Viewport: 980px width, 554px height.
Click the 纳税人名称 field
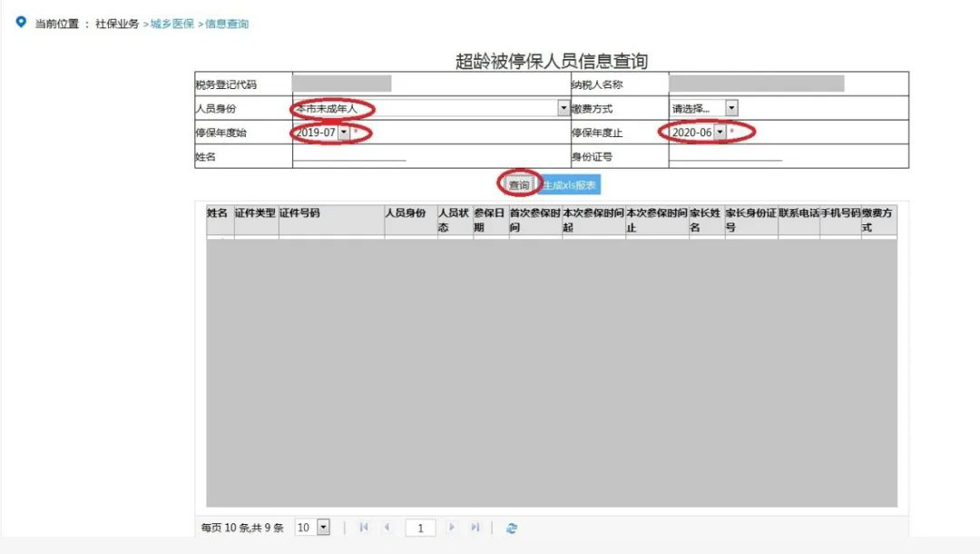[757, 84]
